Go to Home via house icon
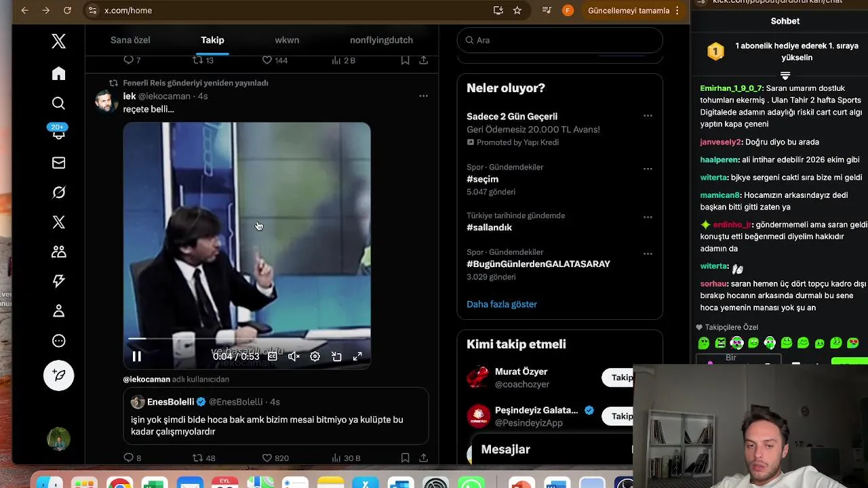This screenshot has height=488, width=868. click(59, 73)
